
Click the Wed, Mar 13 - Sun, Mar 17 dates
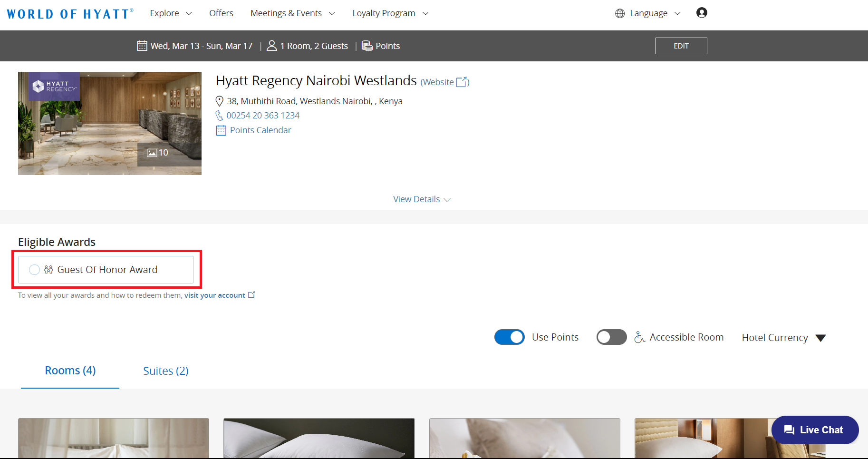(x=202, y=46)
